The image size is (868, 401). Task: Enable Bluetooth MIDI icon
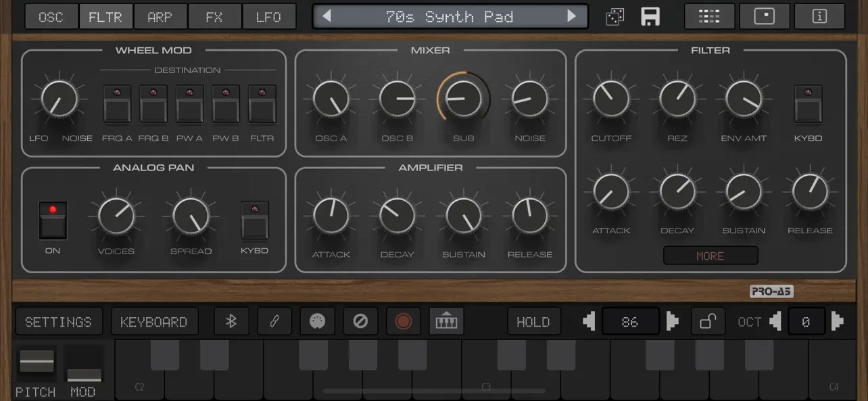(231, 321)
